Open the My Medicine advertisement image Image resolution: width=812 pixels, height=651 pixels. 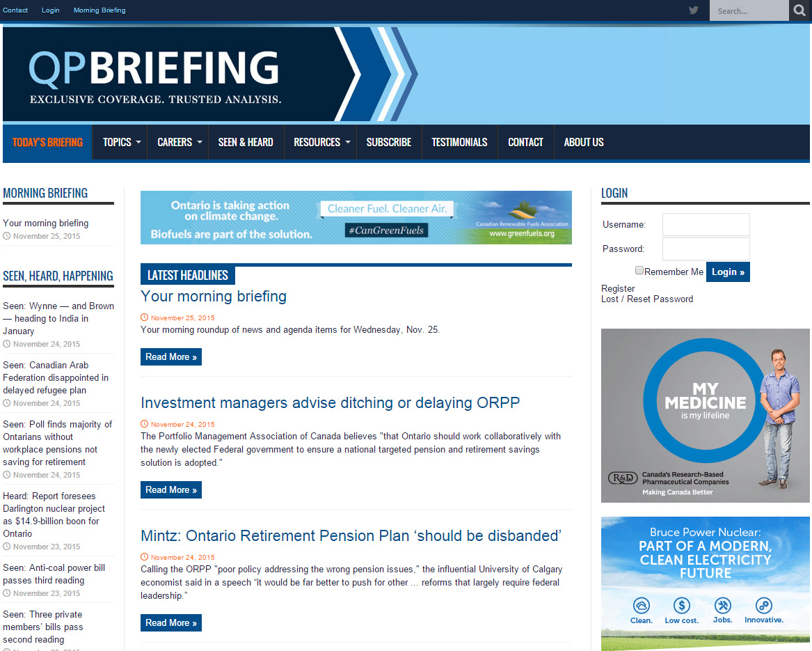[705, 416]
